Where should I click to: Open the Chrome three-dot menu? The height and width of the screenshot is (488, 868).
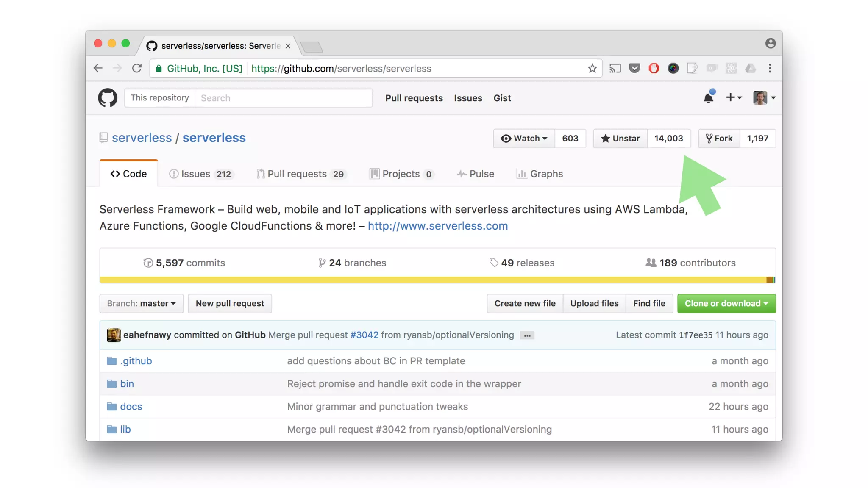(x=770, y=68)
